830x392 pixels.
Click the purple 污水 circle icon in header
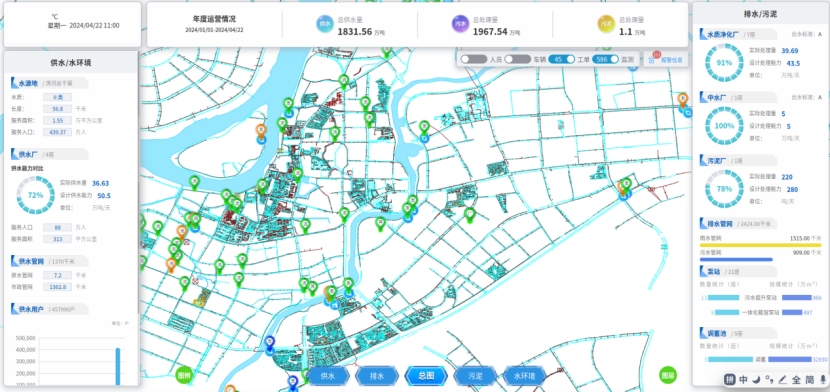[x=461, y=24]
